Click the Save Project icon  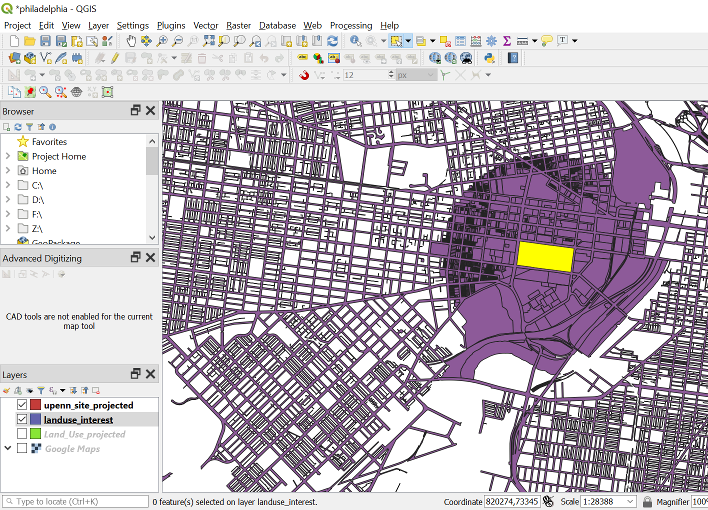[45, 41]
